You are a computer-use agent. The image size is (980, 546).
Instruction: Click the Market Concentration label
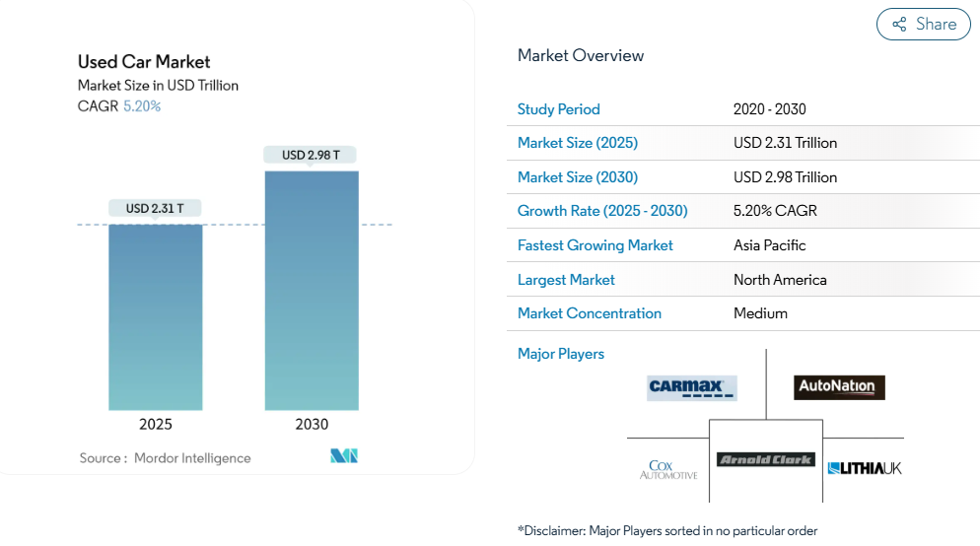tap(589, 313)
